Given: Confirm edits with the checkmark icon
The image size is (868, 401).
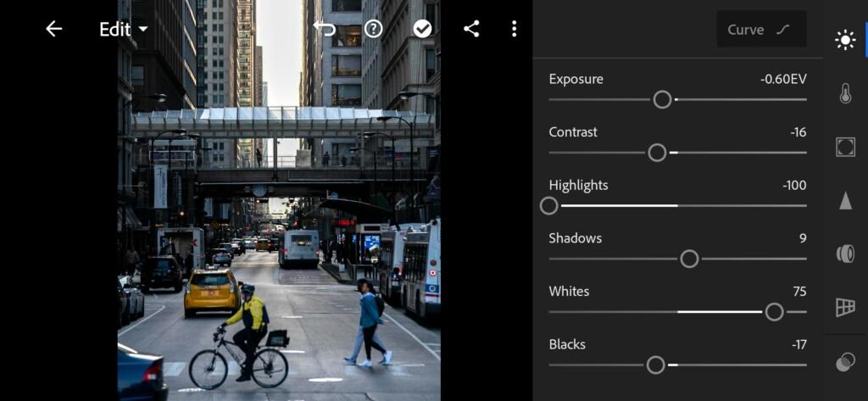Looking at the screenshot, I should [422, 29].
